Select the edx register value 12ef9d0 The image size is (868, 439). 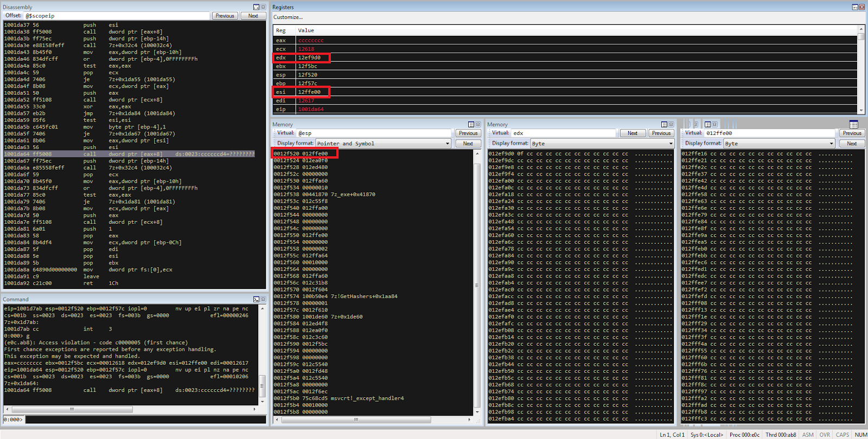click(309, 57)
